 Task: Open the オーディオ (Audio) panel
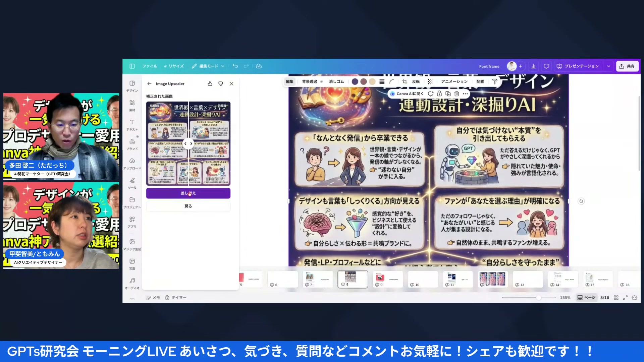[132, 283]
